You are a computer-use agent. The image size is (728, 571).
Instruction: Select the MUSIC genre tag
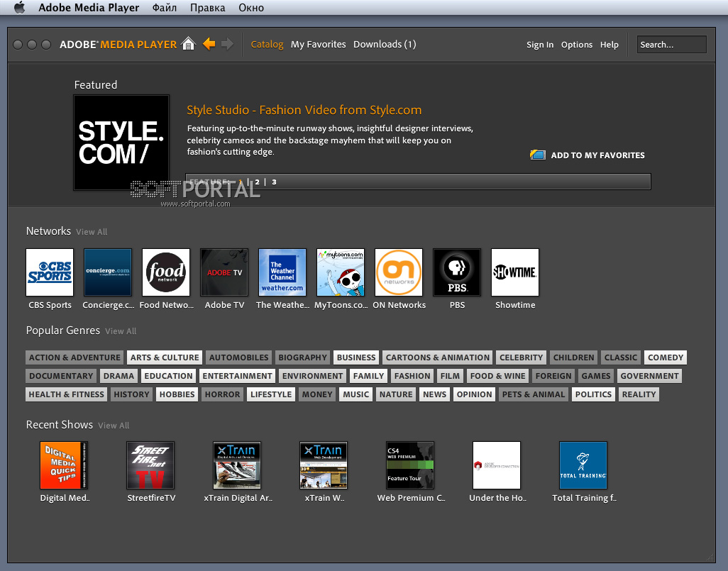tap(355, 394)
